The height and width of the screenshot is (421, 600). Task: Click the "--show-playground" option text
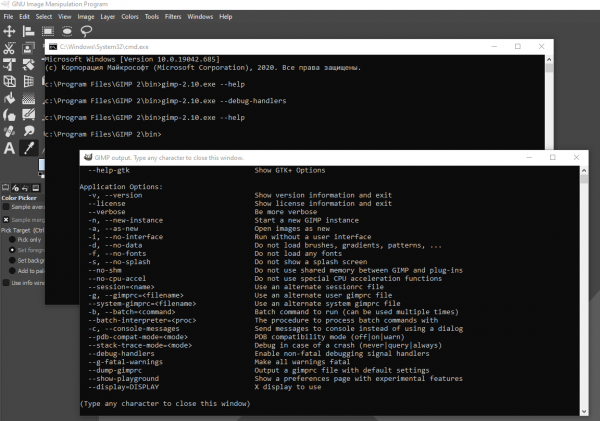click(x=123, y=379)
